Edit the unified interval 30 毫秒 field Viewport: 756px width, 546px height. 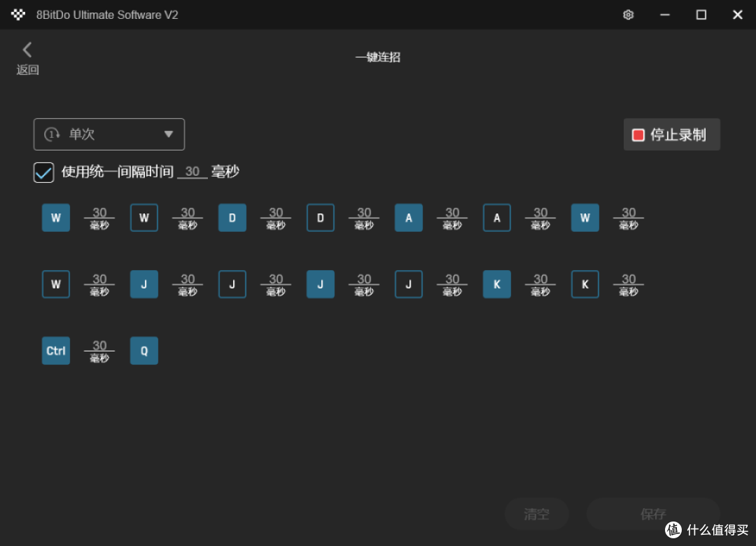(192, 171)
